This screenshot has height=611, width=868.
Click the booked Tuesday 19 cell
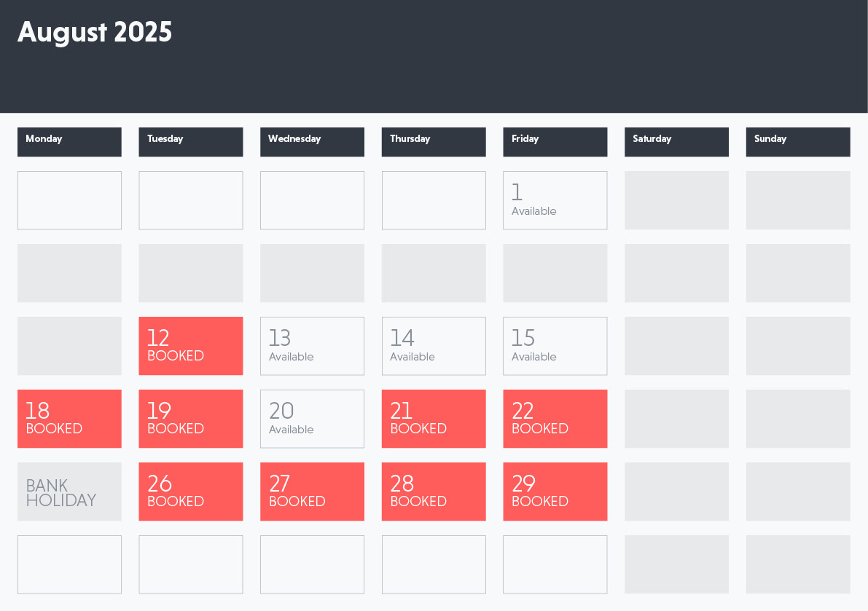click(190, 419)
